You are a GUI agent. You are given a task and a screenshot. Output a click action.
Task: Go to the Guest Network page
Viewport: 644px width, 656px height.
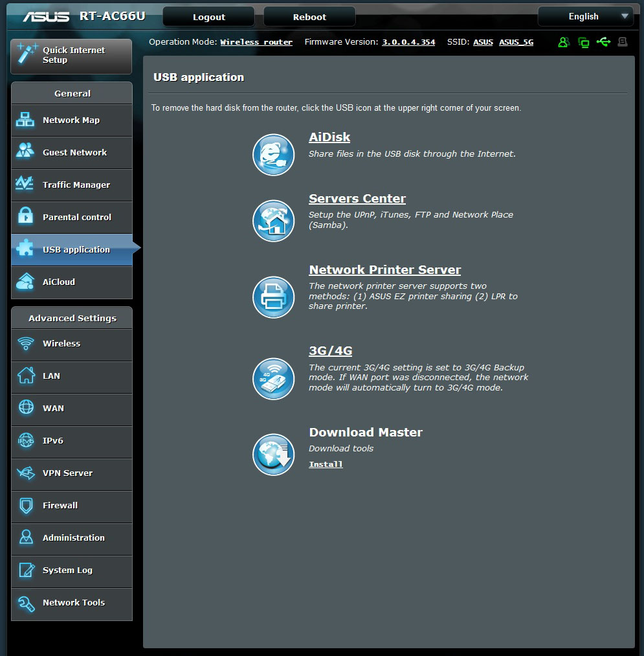pyautogui.click(x=71, y=153)
